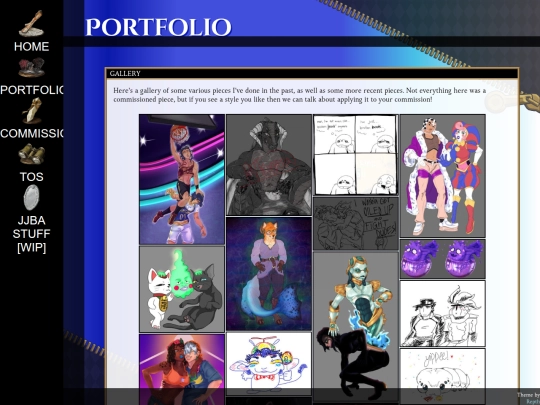Click the Theme by credit text

(x=528, y=395)
